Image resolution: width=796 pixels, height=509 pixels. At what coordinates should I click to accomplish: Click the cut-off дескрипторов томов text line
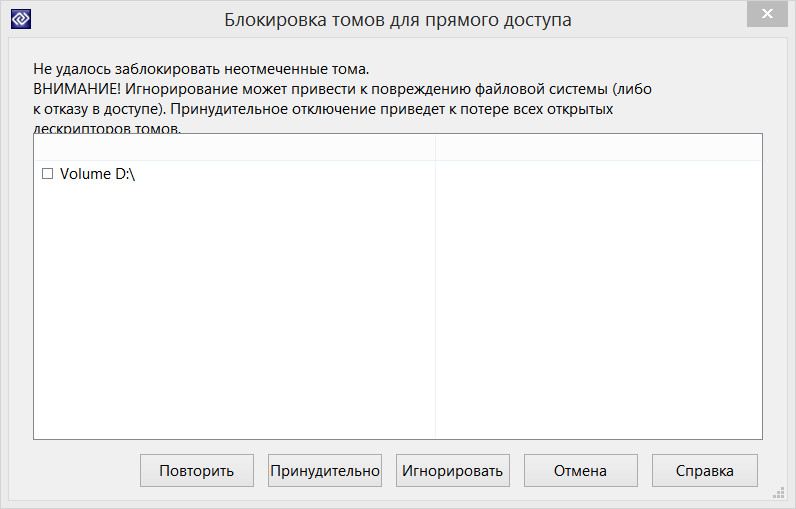pos(110,129)
